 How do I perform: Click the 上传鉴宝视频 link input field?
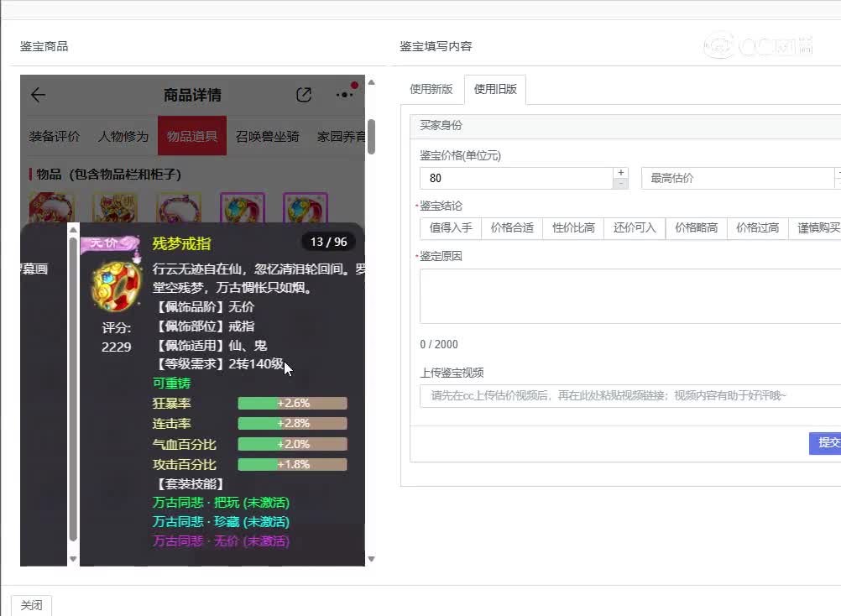(630, 395)
